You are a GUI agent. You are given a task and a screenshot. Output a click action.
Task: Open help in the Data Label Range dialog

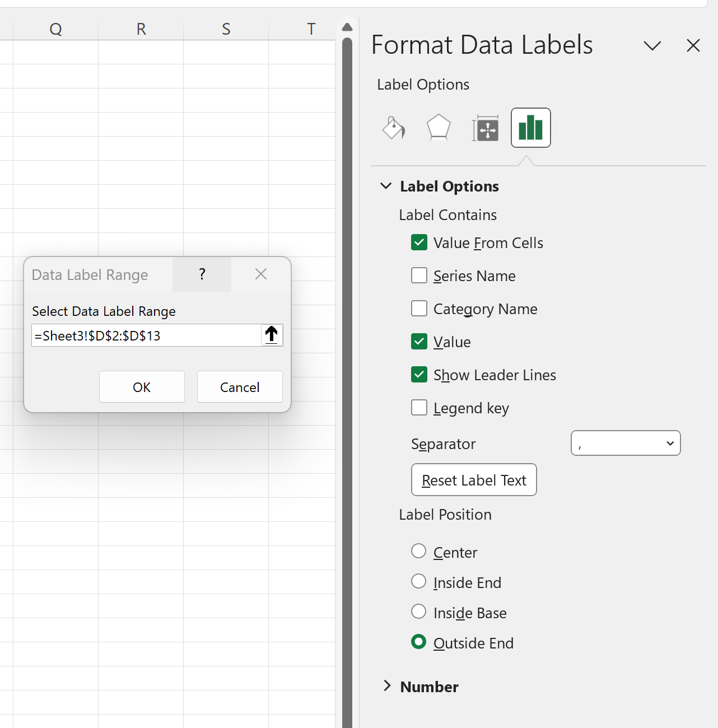202,274
